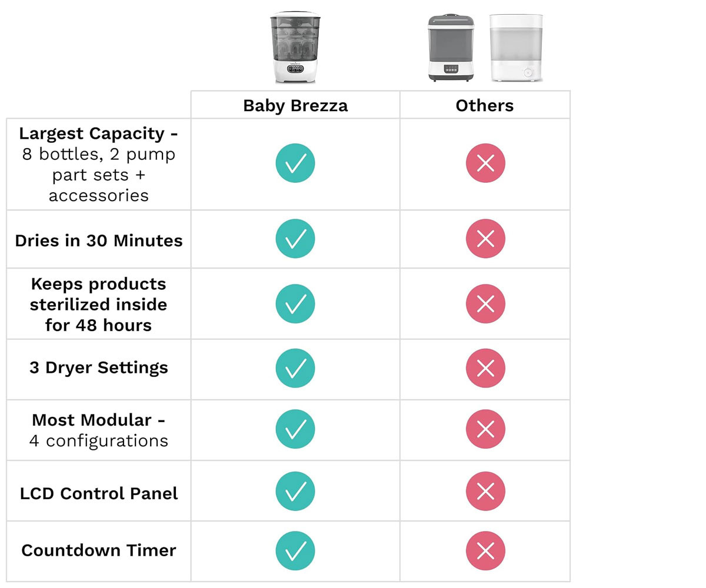Click green checkmark for Countdown Timer
Image resolution: width=706 pixels, height=588 pixels.
click(295, 551)
